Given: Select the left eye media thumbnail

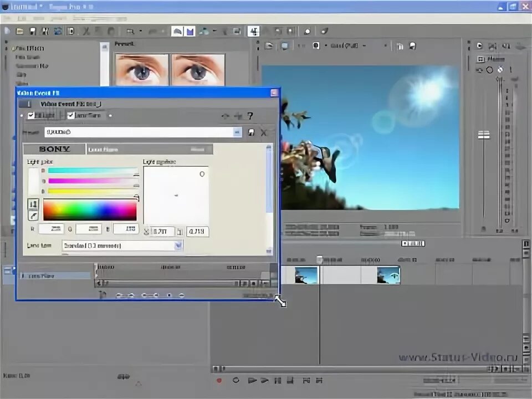Looking at the screenshot, I should (x=142, y=70).
